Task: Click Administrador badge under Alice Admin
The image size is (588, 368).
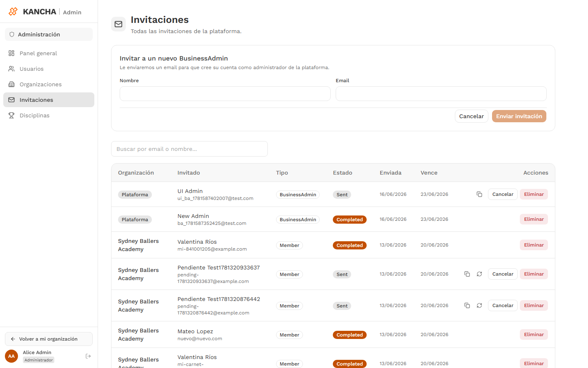Action: (38, 360)
